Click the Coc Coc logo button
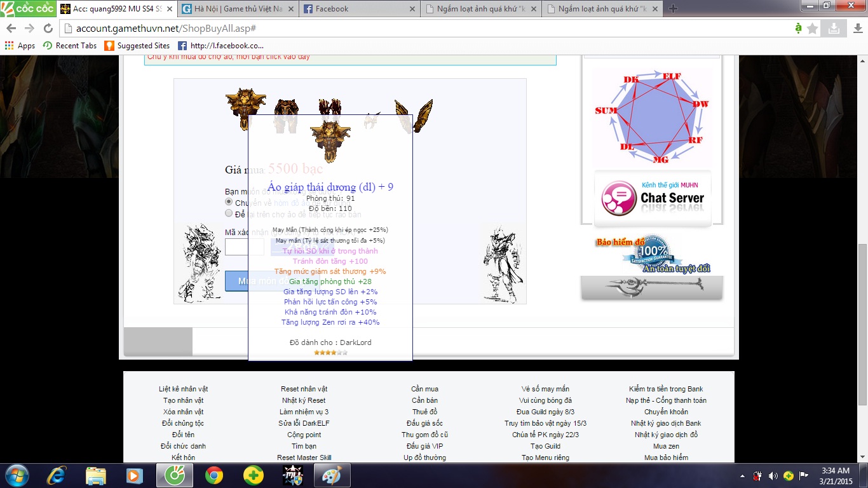Viewport: 868px width, 488px height. [27, 9]
